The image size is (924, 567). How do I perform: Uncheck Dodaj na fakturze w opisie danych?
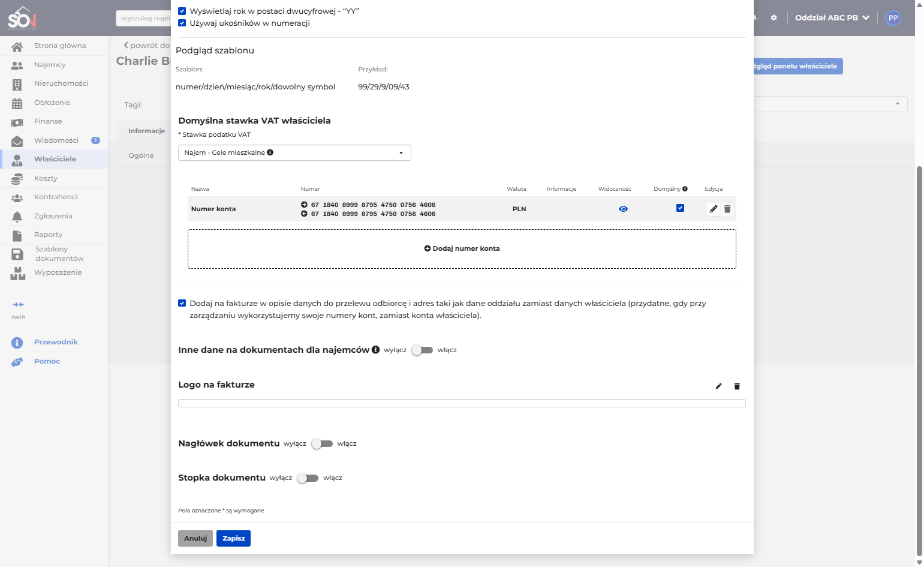182,303
